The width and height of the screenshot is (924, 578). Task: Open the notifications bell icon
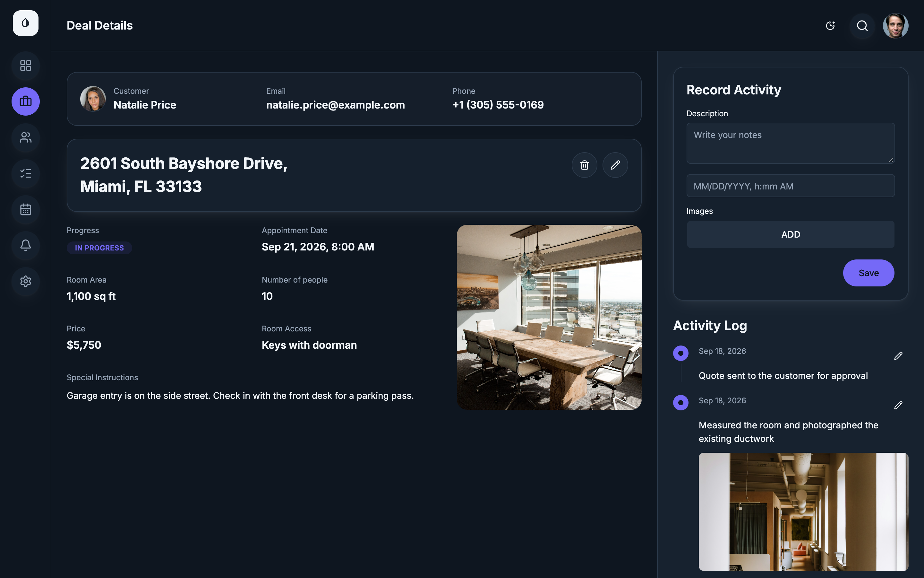point(26,245)
